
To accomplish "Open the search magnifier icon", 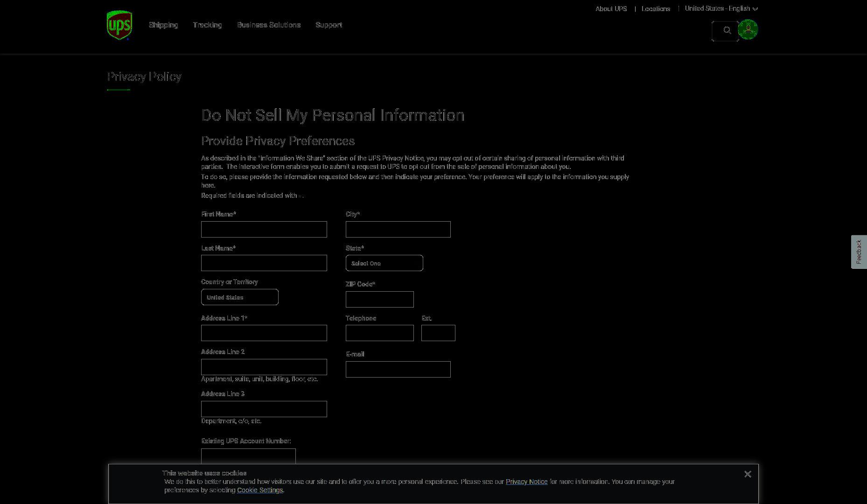I will [x=727, y=30].
